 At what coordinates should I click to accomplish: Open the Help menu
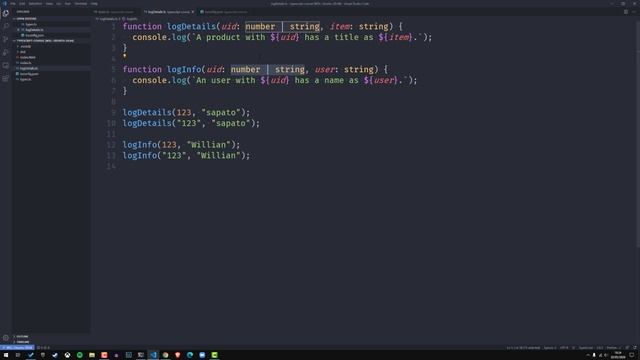[x=94, y=4]
